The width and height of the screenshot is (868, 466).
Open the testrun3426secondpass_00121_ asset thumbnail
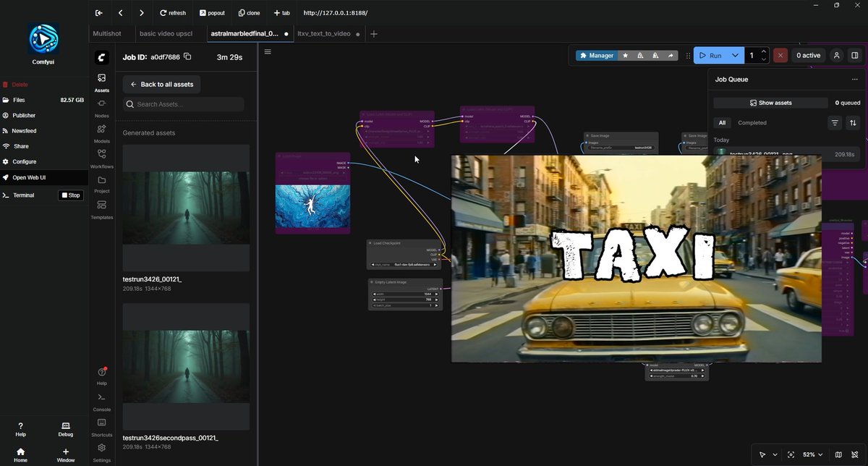point(186,367)
